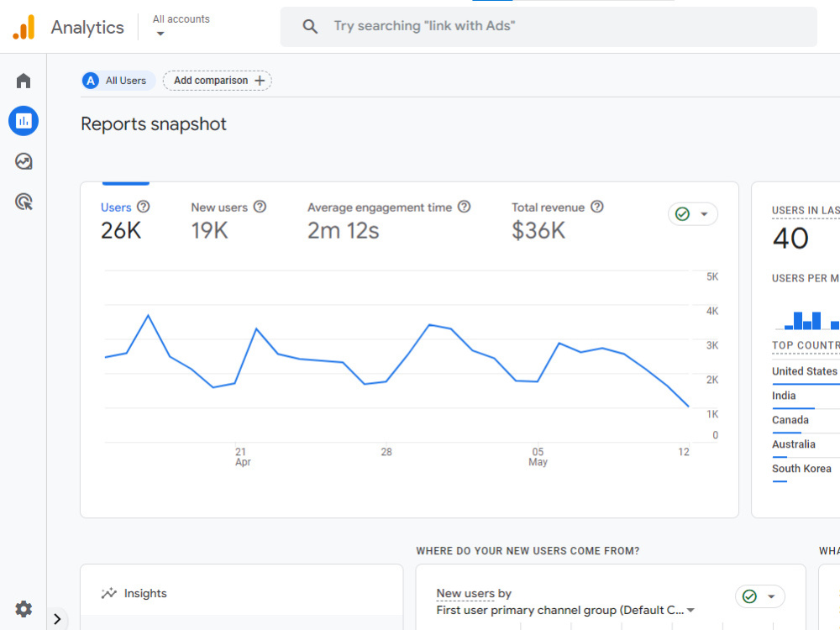Open the Explore icon in sidebar
Viewport: 840px width, 630px height.
click(x=24, y=161)
